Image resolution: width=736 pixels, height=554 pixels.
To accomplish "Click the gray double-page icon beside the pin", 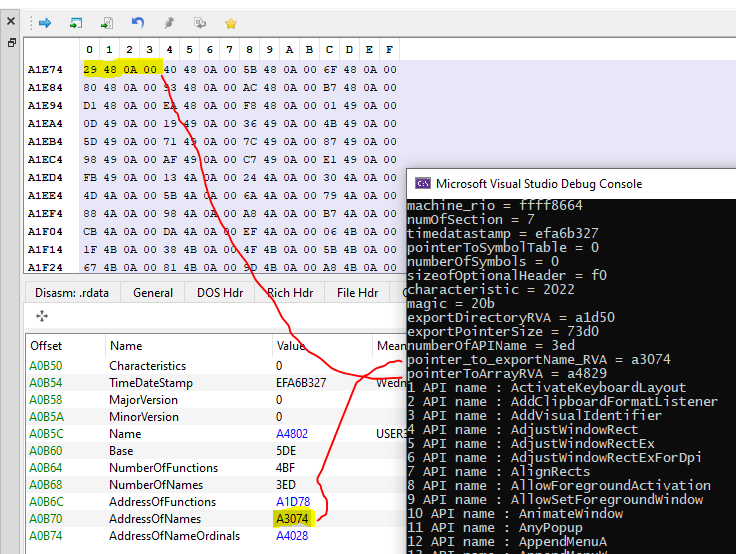I will pos(200,22).
